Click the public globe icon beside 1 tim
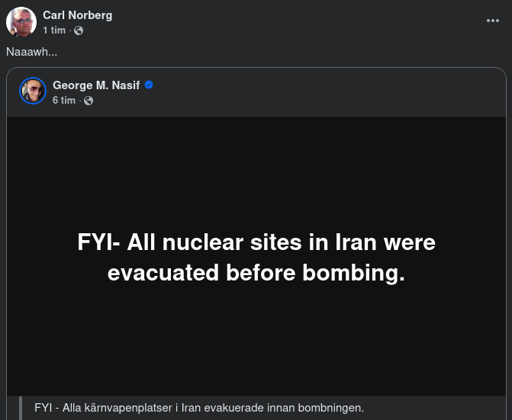This screenshot has width=512, height=420. pos(79,30)
